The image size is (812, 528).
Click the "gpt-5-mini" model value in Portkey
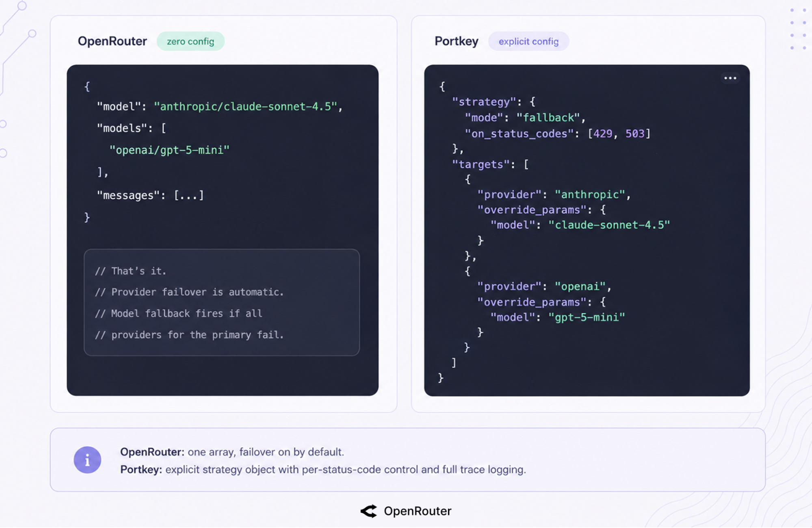[x=587, y=317]
